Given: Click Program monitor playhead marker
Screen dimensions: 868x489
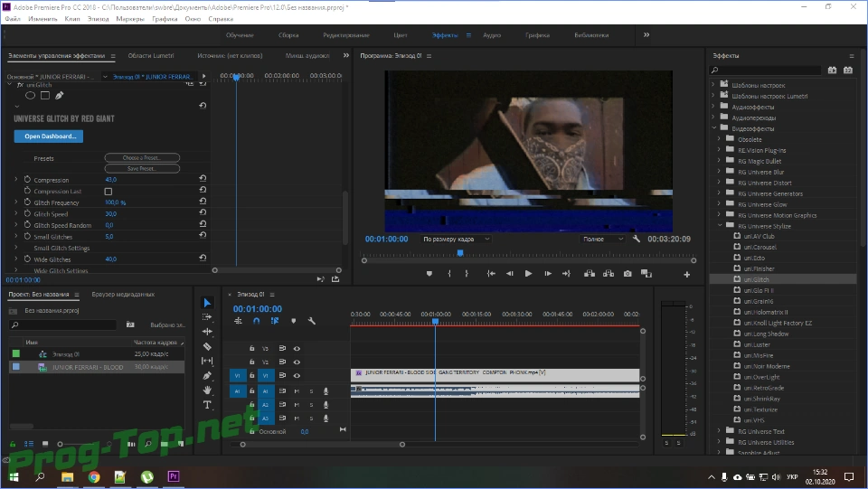Looking at the screenshot, I should (460, 253).
